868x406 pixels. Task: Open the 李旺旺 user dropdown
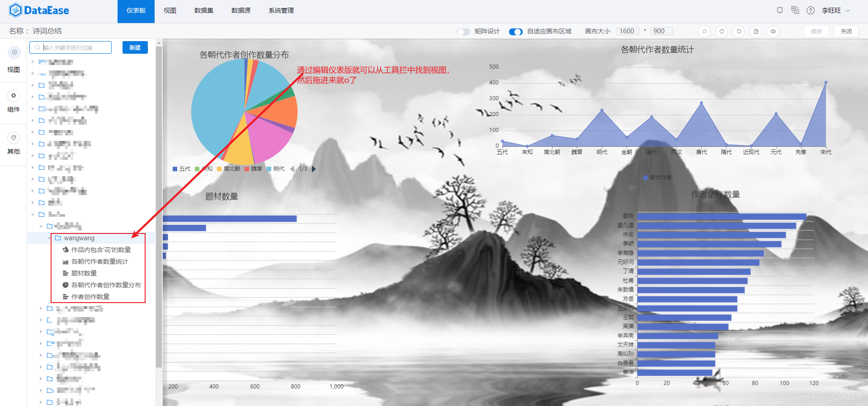[836, 10]
